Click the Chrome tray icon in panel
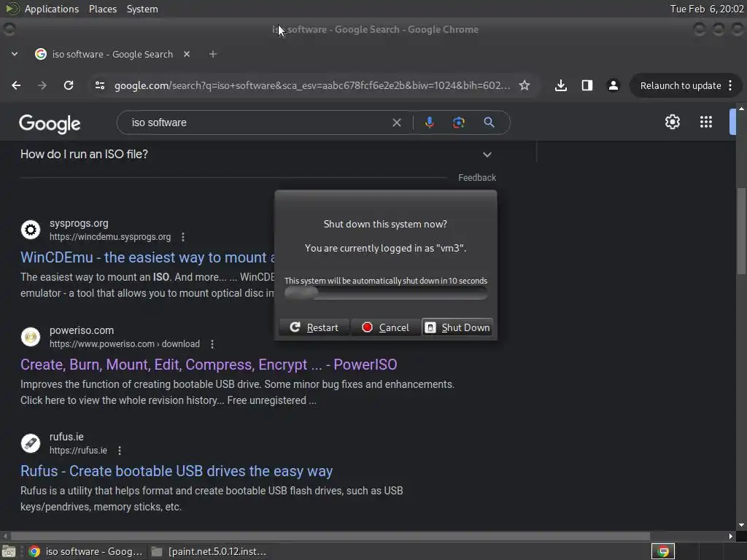 click(663, 551)
